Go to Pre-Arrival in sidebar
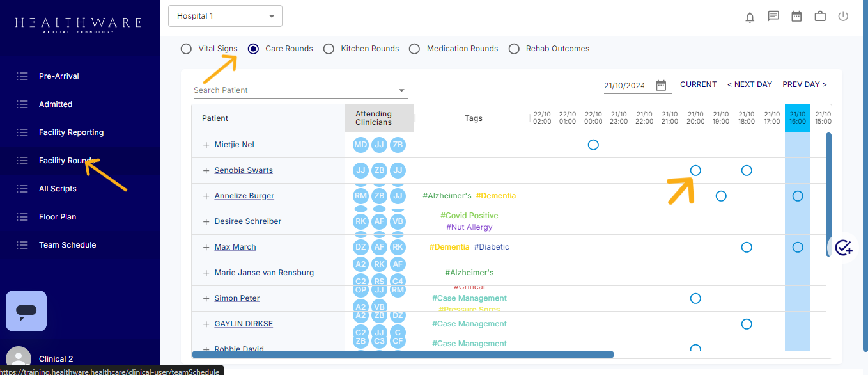This screenshot has height=375, width=868. pos(59,76)
